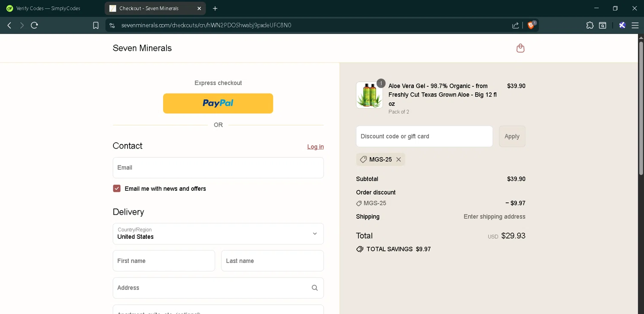Click the Log in link
The height and width of the screenshot is (314, 644).
tap(316, 147)
